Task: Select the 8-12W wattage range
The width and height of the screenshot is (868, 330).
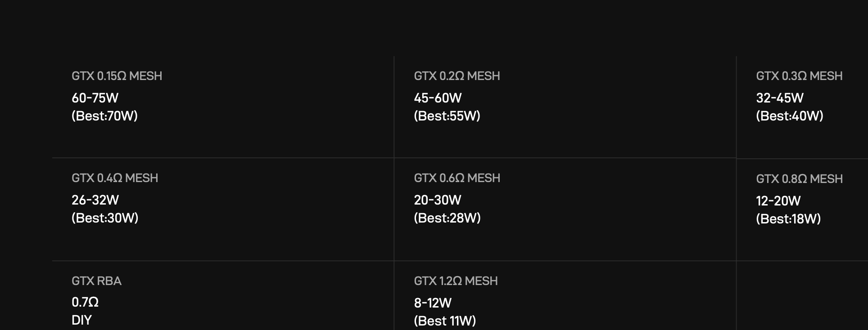Action: click(x=433, y=303)
